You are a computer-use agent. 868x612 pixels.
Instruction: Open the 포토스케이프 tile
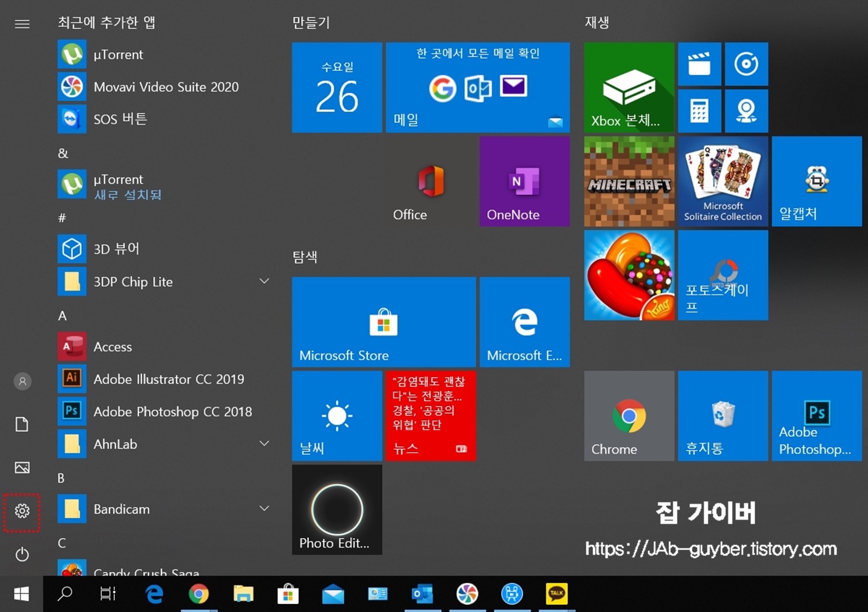click(x=723, y=275)
